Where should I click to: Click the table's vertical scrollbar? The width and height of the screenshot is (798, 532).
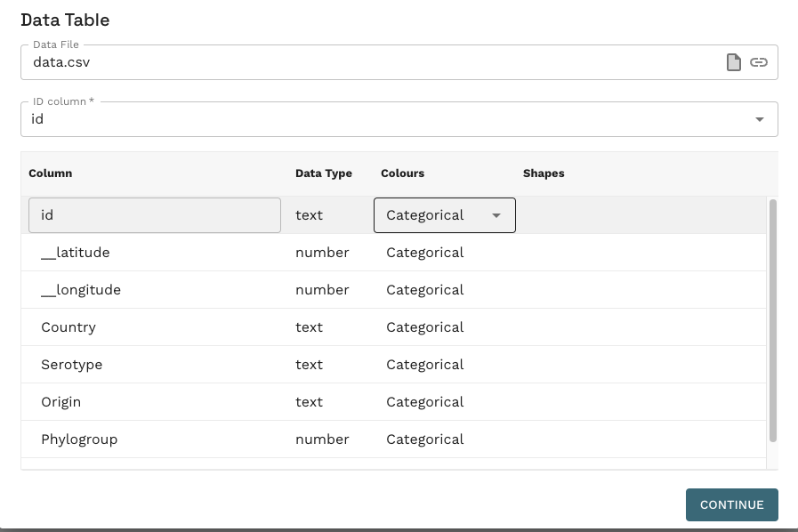tap(772, 321)
